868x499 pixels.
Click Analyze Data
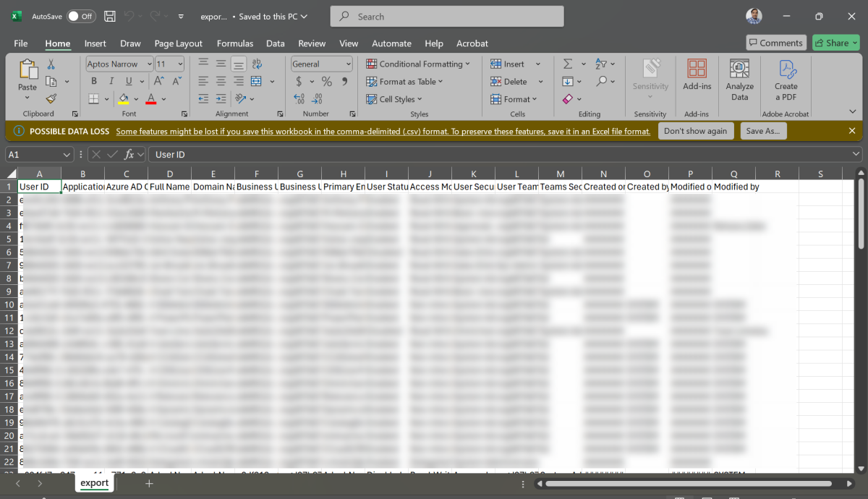pyautogui.click(x=739, y=80)
